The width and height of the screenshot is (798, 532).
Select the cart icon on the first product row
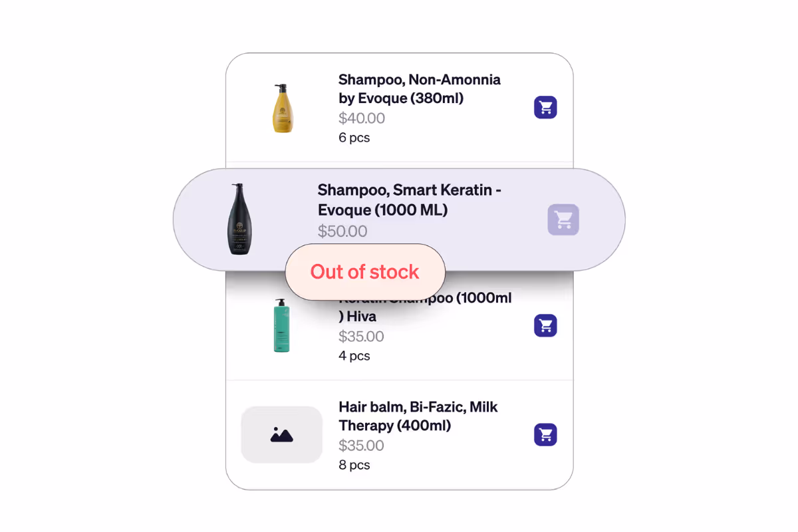(x=545, y=107)
